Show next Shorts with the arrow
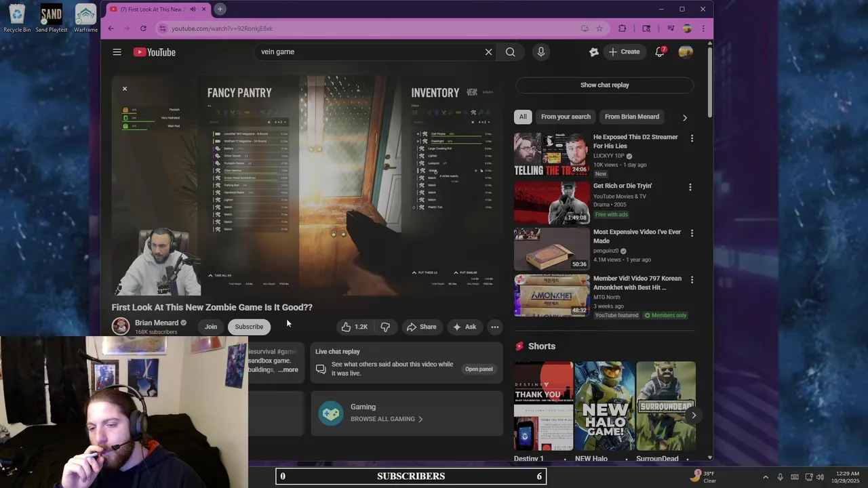 coord(693,415)
